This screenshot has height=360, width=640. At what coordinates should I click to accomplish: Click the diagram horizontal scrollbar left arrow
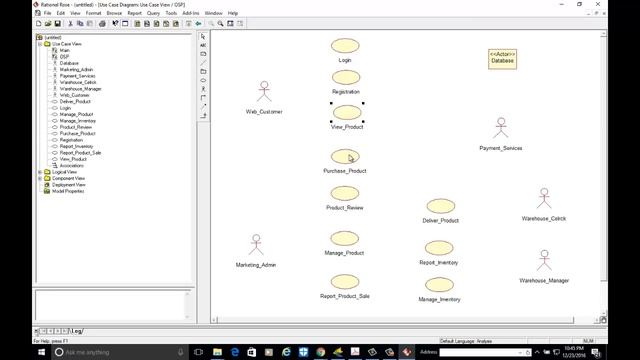coord(214,320)
